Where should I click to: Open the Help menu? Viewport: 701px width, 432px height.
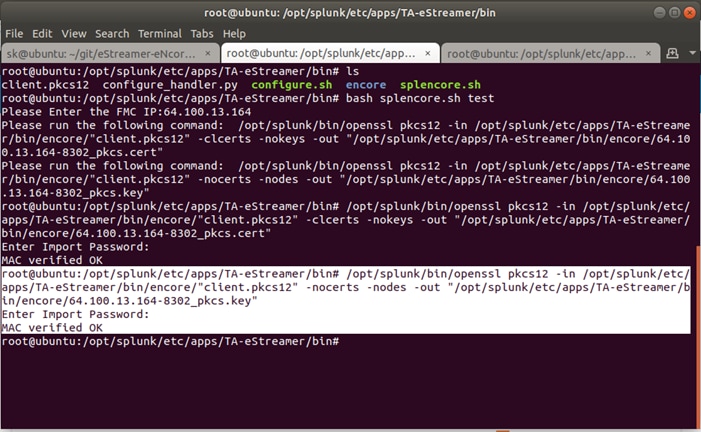[x=234, y=34]
